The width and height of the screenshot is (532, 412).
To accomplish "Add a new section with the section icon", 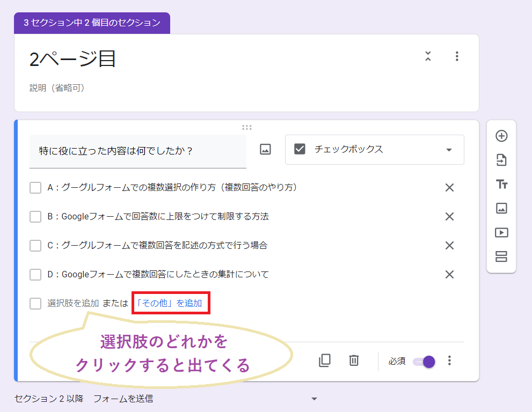I will (x=501, y=256).
